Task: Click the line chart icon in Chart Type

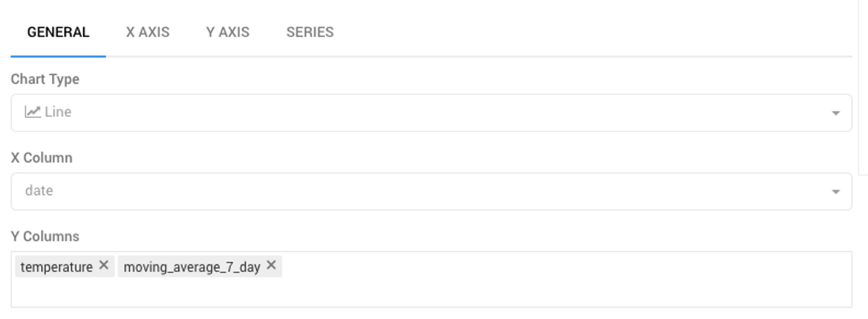Action: point(33,112)
